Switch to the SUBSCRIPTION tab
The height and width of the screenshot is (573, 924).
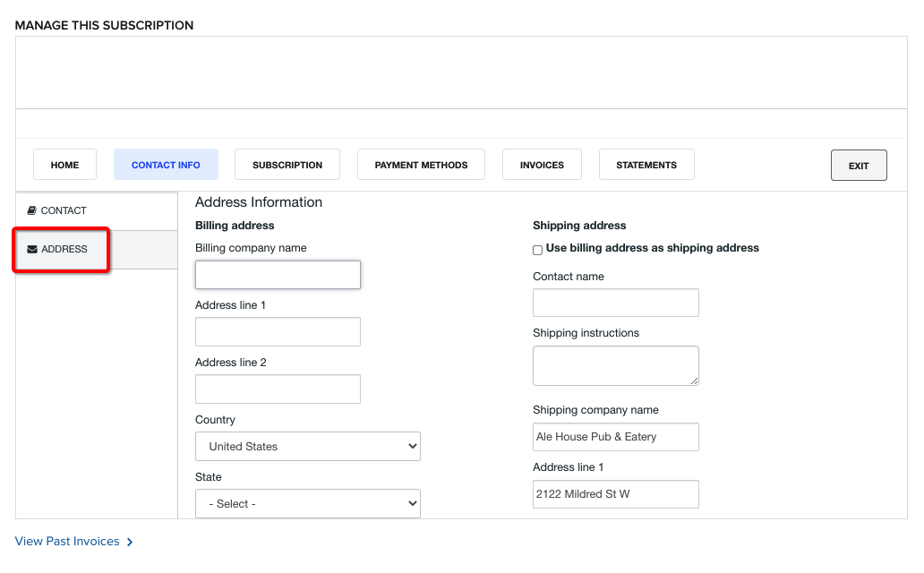pos(287,165)
